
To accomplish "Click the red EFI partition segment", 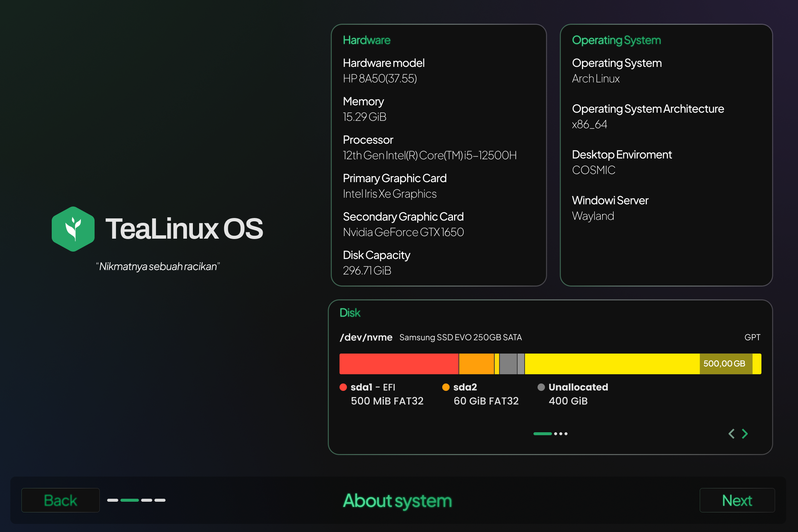I will coord(399,364).
